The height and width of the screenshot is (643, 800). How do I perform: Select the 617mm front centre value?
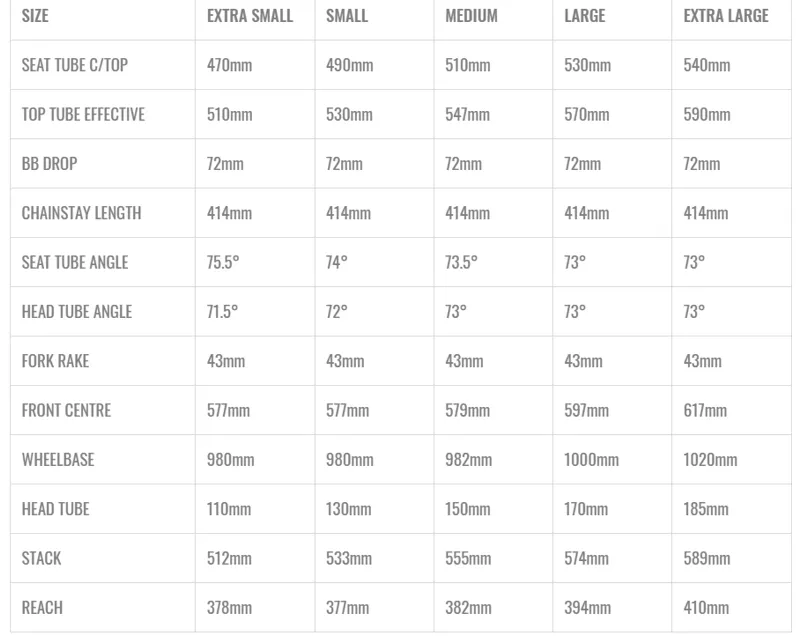(x=705, y=410)
